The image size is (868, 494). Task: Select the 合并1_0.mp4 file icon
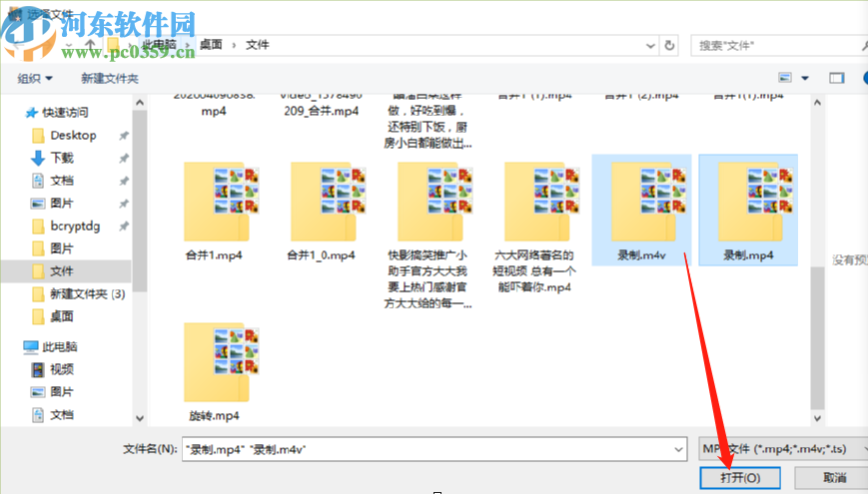(x=329, y=202)
